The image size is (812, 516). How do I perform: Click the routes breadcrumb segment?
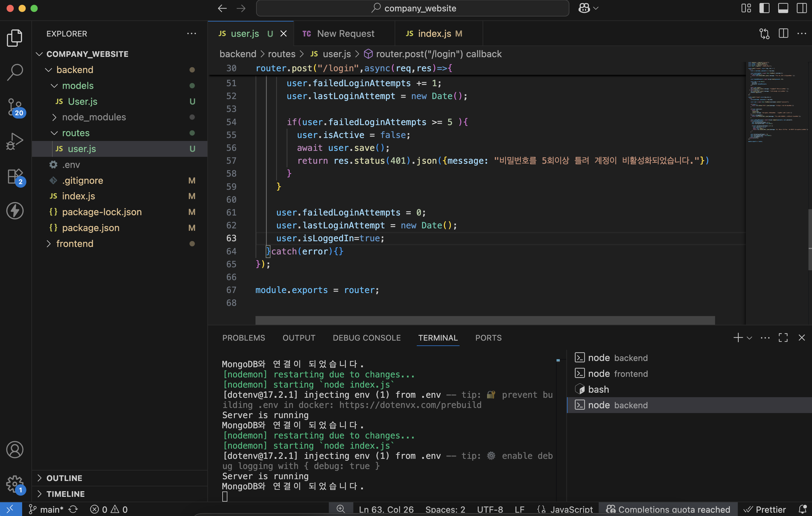tap(282, 54)
